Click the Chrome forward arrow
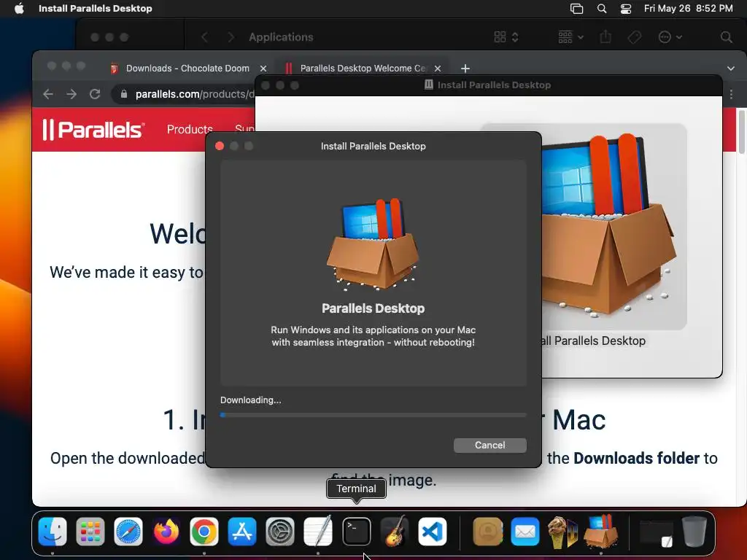This screenshot has width=747, height=560. 71,94
